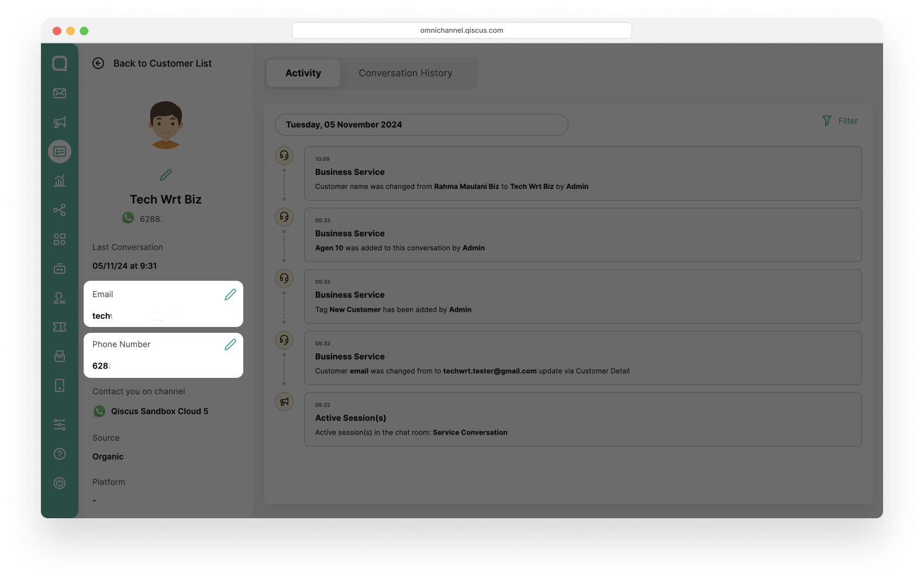924x582 pixels.
Task: Open the broadcast megaphone icon in sidebar
Action: (60, 122)
